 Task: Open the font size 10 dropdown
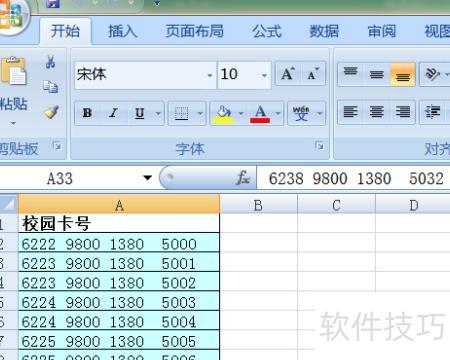tap(264, 76)
